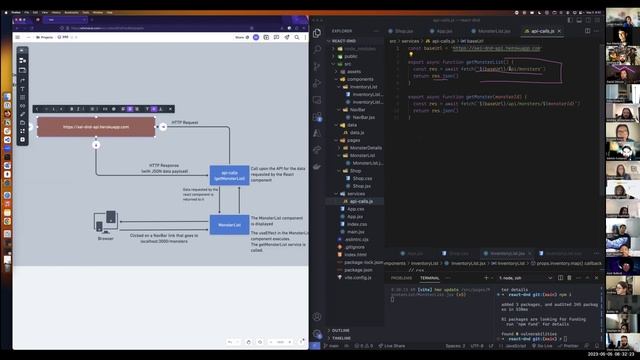Open Docker whale icon in activity bar

317,167
